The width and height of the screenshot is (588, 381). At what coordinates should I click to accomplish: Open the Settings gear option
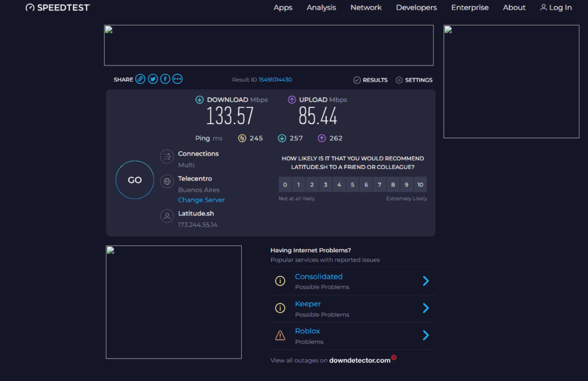coord(414,80)
